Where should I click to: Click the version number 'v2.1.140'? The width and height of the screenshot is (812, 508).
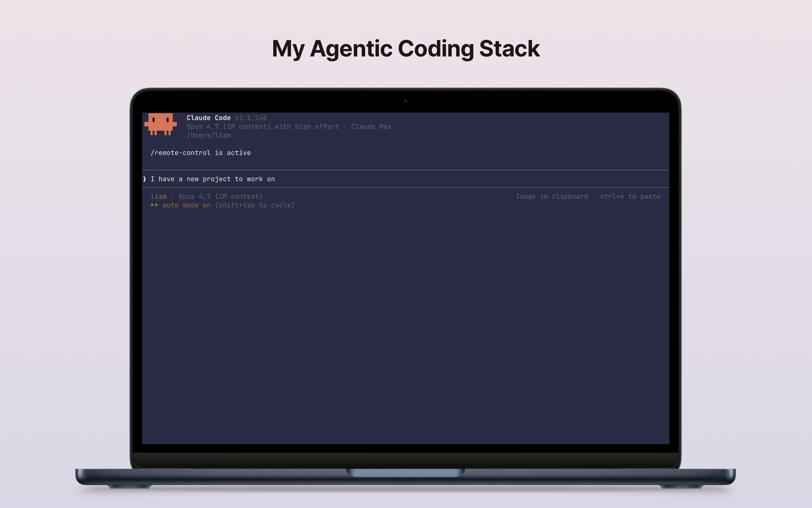tap(251, 118)
